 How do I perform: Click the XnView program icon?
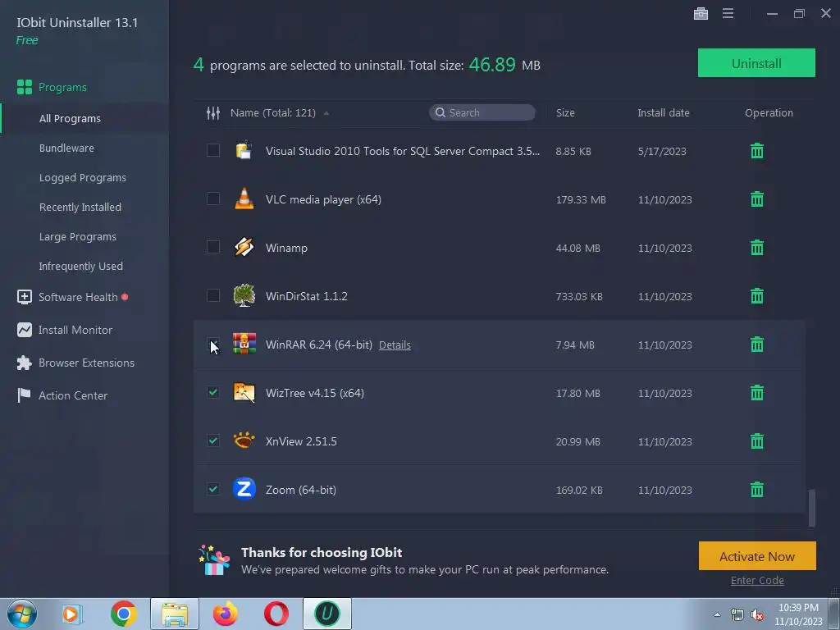click(x=244, y=441)
